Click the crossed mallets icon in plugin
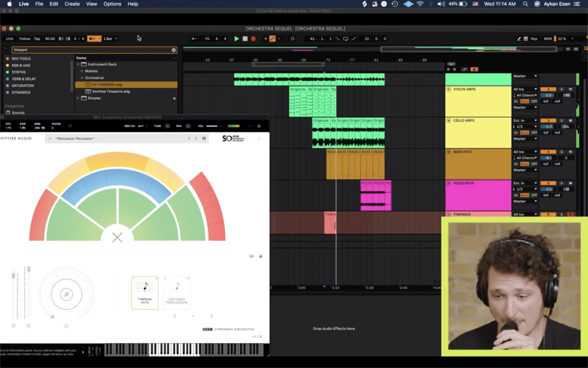 (118, 237)
